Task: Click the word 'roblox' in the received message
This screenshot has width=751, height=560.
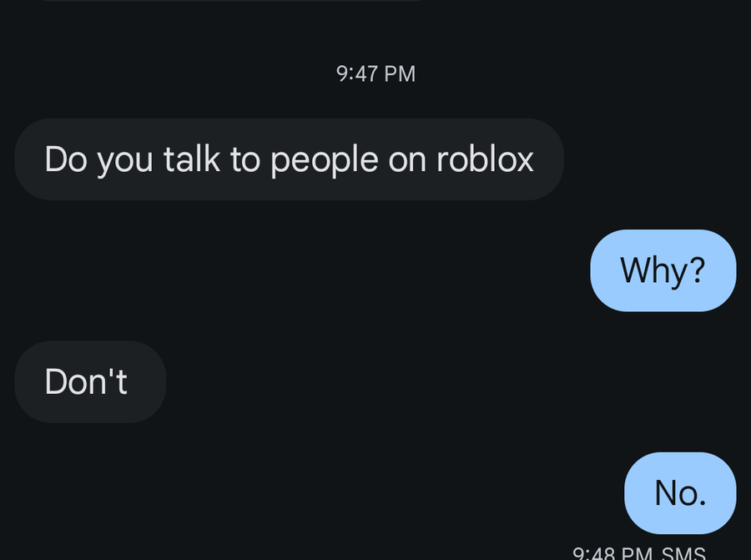Action: click(485, 159)
